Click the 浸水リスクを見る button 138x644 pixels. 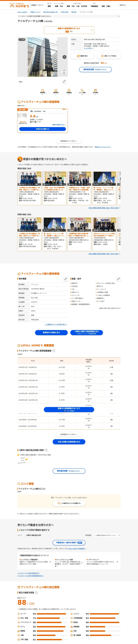coord(108,56)
